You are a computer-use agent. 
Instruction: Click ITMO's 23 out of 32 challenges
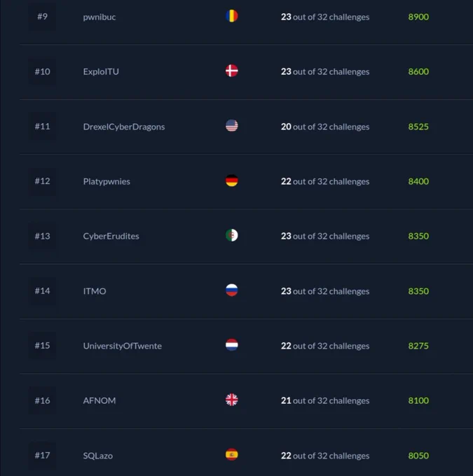[325, 291]
